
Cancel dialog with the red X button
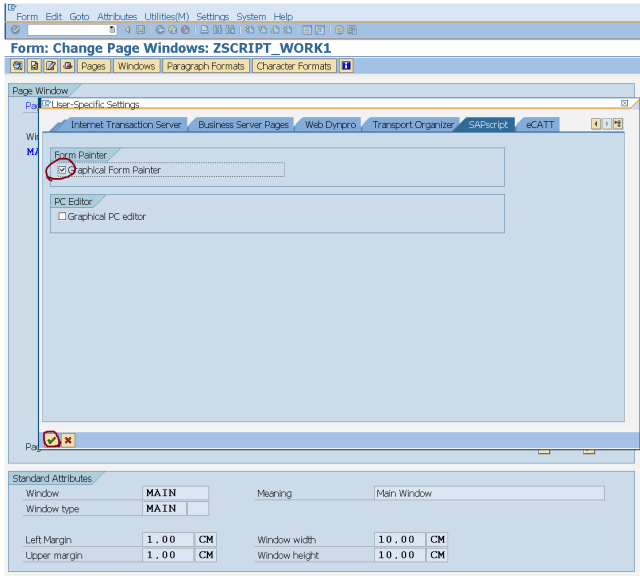pyautogui.click(x=68, y=440)
